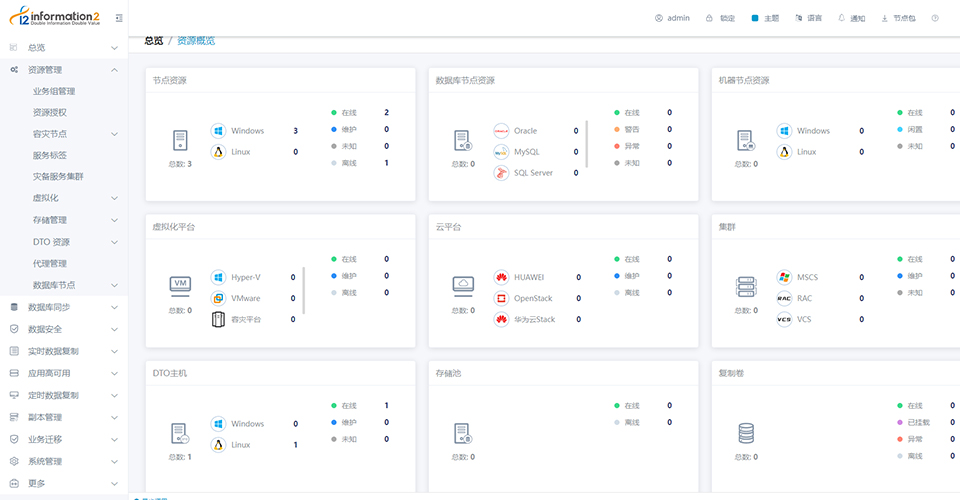
Task: Expand the 数据库同步 menu
Action: [x=114, y=308]
